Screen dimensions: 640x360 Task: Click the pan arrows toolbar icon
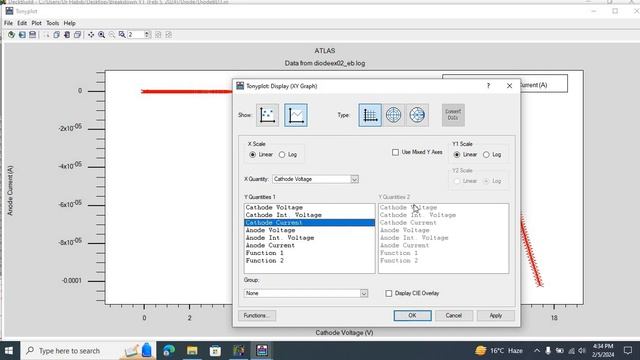91,35
